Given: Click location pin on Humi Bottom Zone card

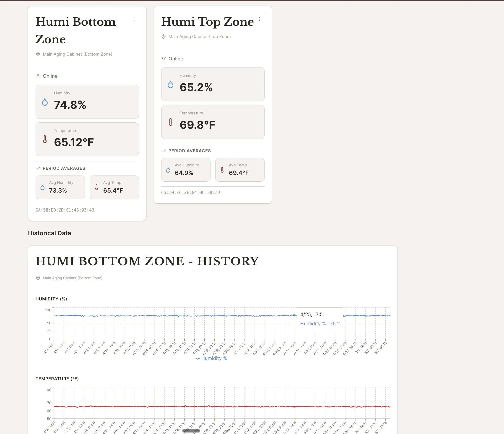Looking at the screenshot, I should [38, 54].
